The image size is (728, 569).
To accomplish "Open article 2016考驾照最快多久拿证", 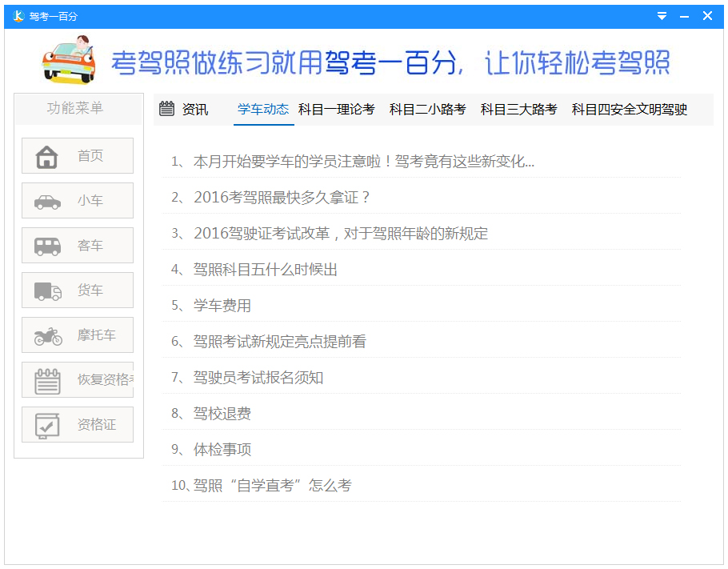I will click(282, 198).
